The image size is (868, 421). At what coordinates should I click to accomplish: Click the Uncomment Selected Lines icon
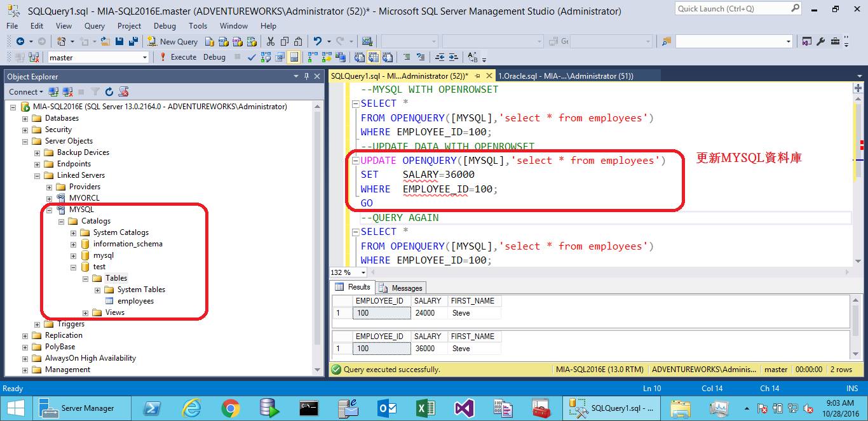coord(421,57)
